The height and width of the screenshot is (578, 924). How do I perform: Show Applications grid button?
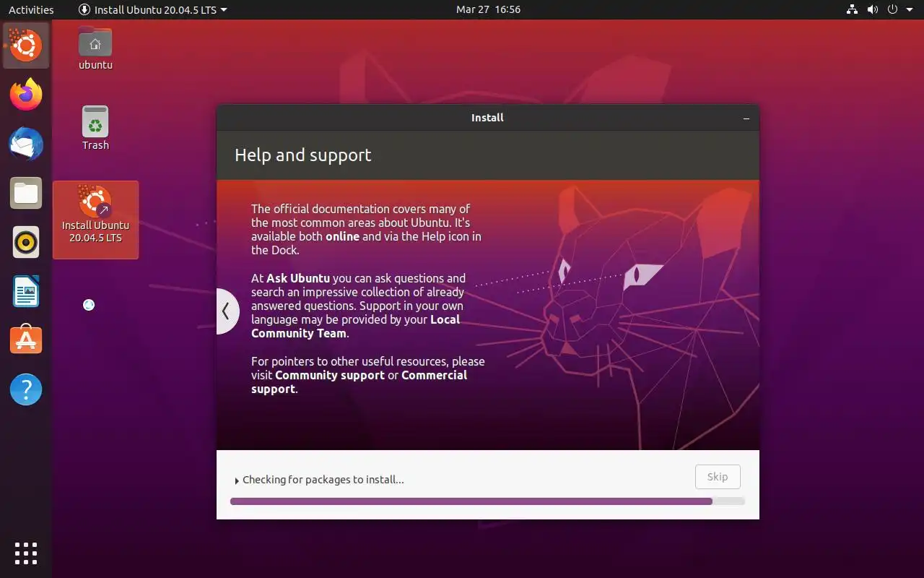pos(26,553)
